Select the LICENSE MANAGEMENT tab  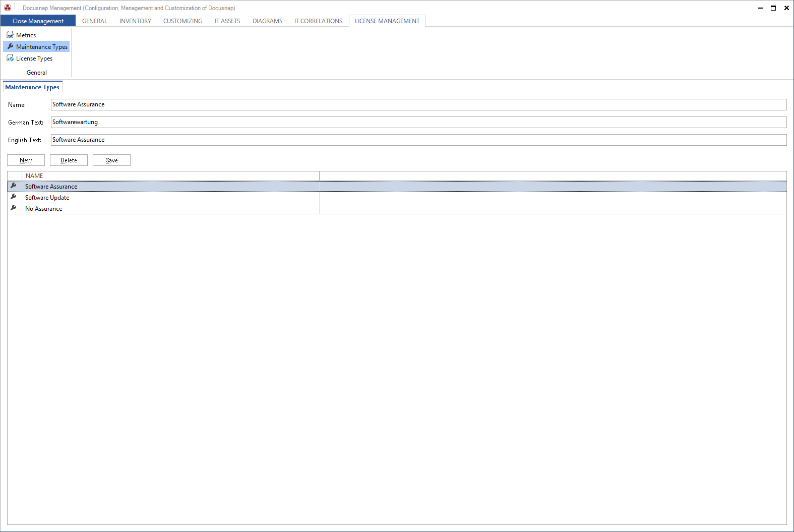[387, 21]
